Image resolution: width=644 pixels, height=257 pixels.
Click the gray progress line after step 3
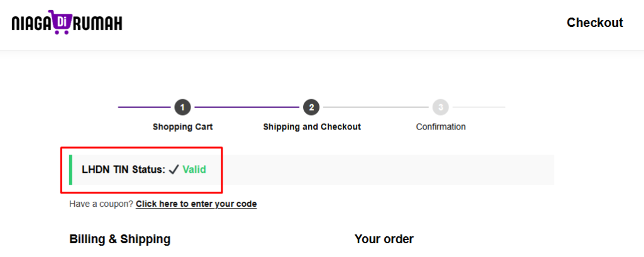pyautogui.click(x=478, y=107)
